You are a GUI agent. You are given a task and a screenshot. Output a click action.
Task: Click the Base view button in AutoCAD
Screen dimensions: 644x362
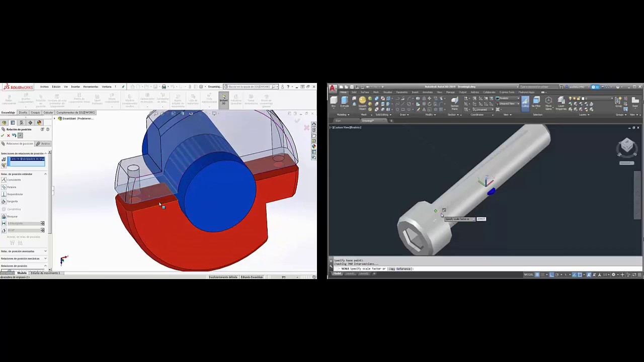click(635, 102)
